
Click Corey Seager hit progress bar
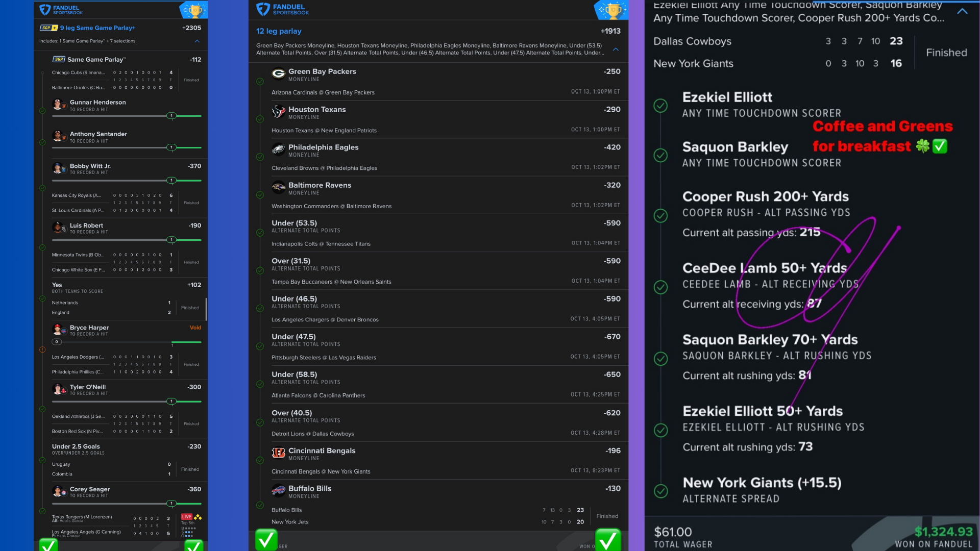coord(127,503)
